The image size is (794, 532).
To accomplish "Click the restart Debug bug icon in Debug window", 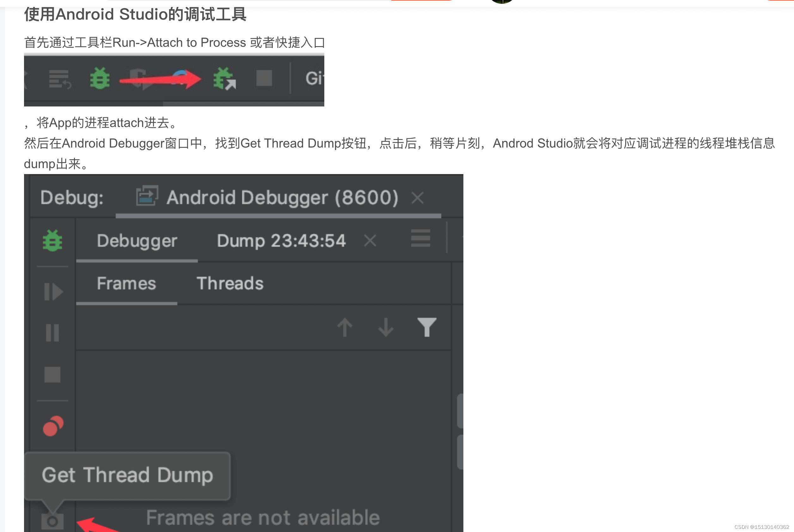I will tap(52, 240).
